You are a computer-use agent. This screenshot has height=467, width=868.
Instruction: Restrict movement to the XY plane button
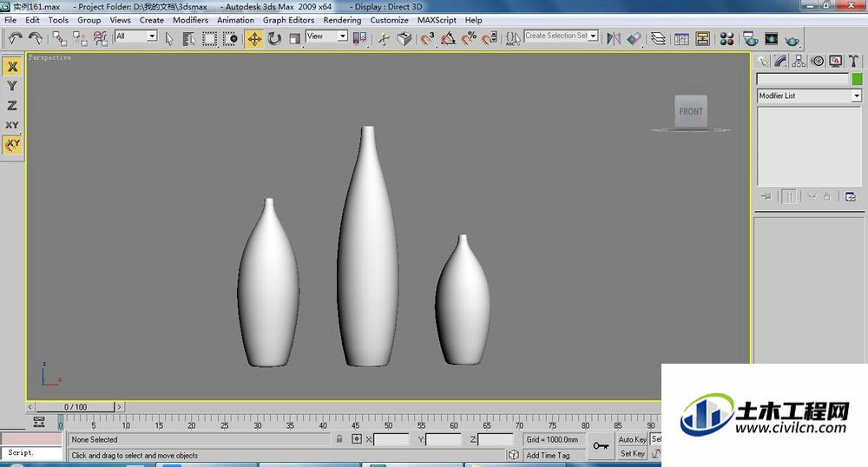click(x=12, y=124)
